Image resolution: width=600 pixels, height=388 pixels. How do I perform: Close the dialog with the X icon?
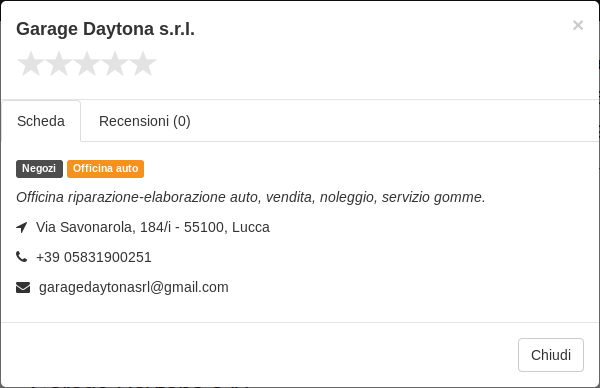[578, 25]
